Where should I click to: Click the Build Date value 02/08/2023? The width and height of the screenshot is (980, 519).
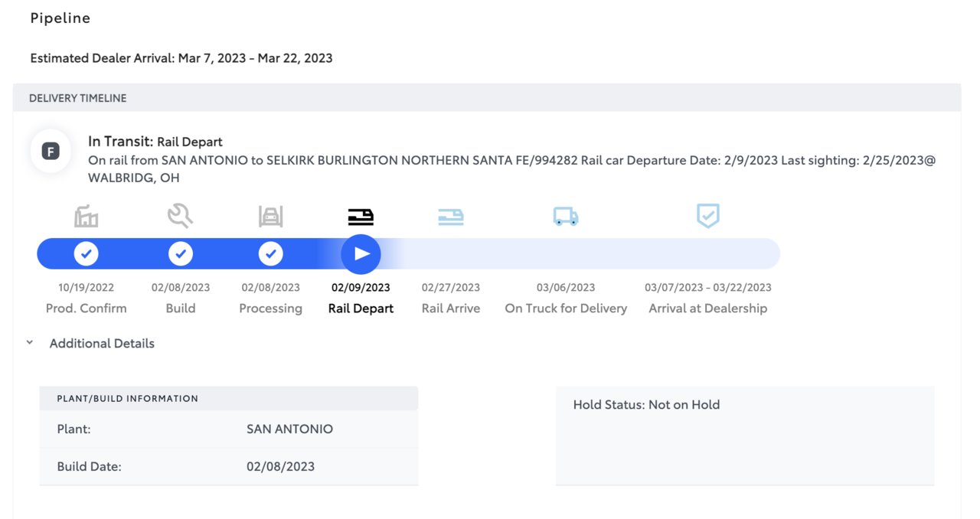tap(280, 466)
